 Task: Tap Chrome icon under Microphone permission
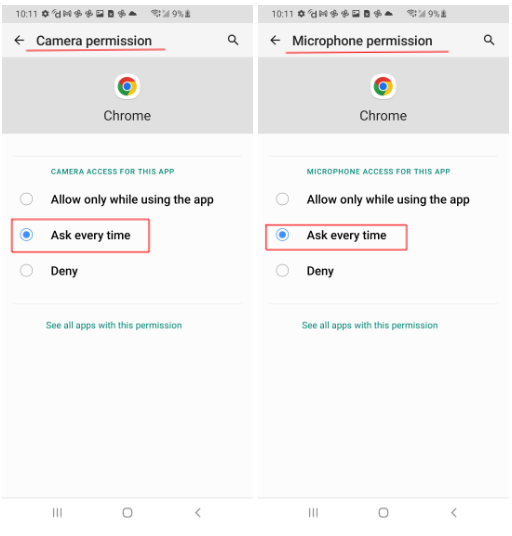coord(383,86)
